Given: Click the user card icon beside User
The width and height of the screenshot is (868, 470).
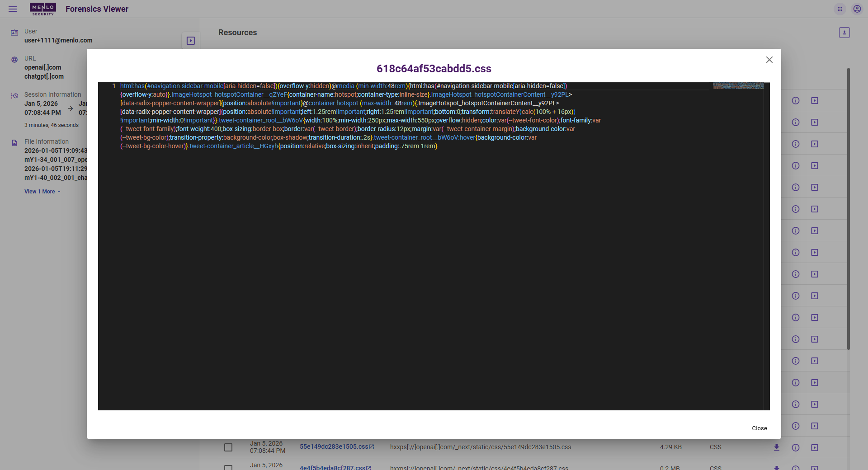Looking at the screenshot, I should [14, 33].
